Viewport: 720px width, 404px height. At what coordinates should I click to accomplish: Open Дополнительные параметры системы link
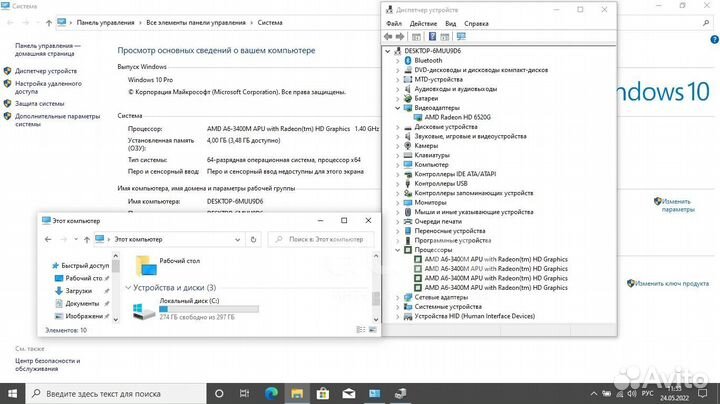(x=57, y=120)
